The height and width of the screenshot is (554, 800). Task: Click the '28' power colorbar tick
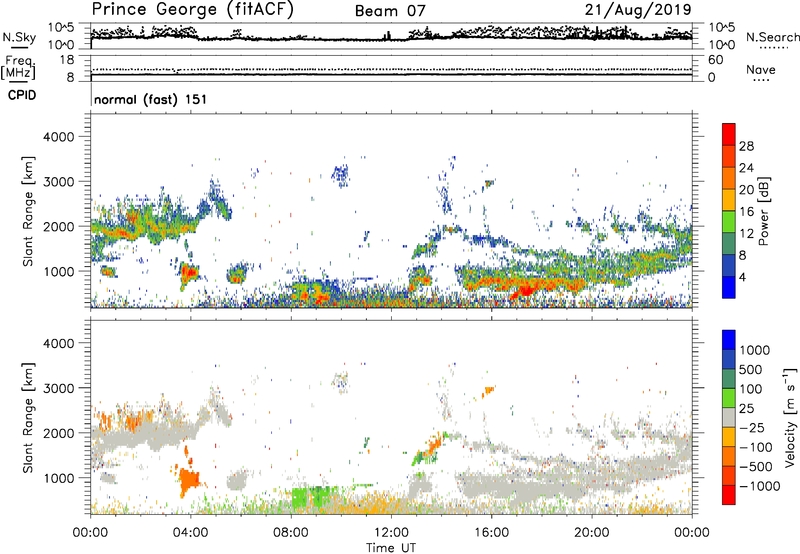click(x=746, y=146)
